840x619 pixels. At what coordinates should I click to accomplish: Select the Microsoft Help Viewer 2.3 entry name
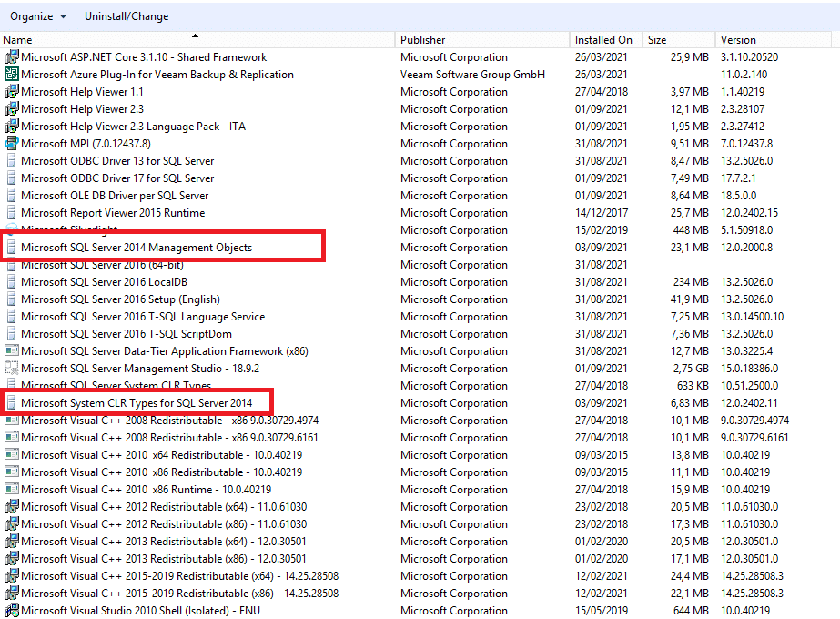pos(82,109)
